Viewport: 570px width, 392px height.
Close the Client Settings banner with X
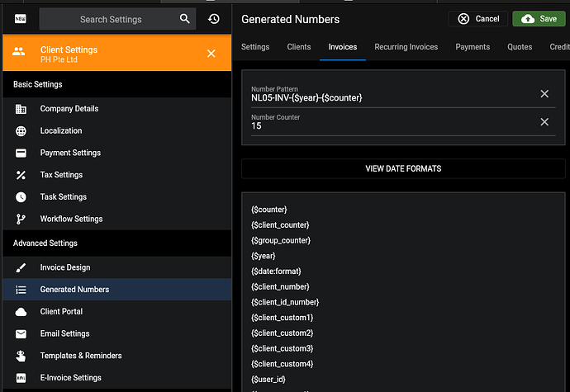211,54
